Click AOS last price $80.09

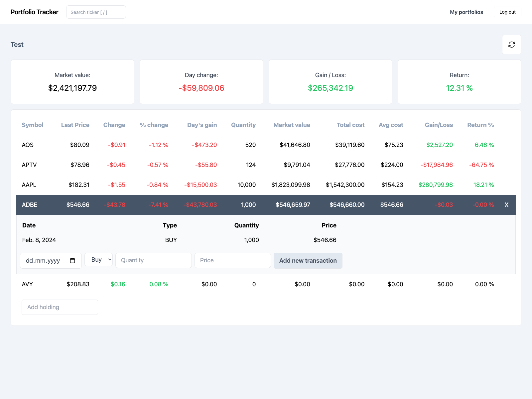pos(80,145)
